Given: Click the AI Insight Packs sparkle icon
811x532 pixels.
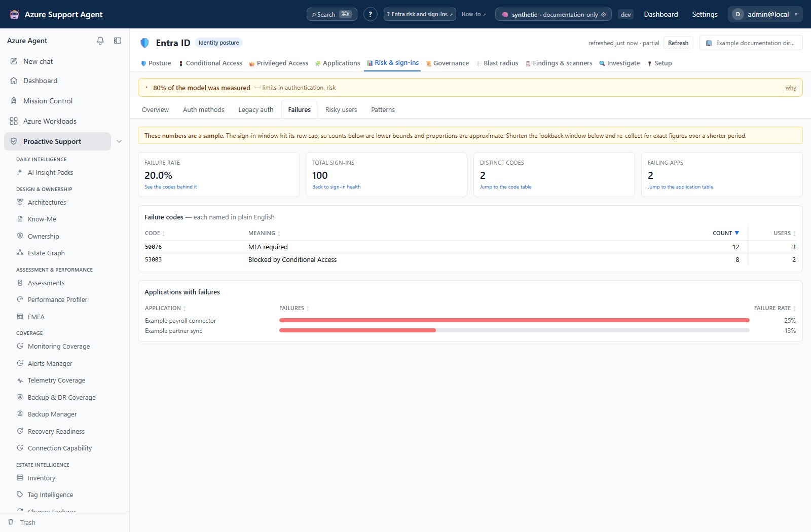Looking at the screenshot, I should coord(20,172).
